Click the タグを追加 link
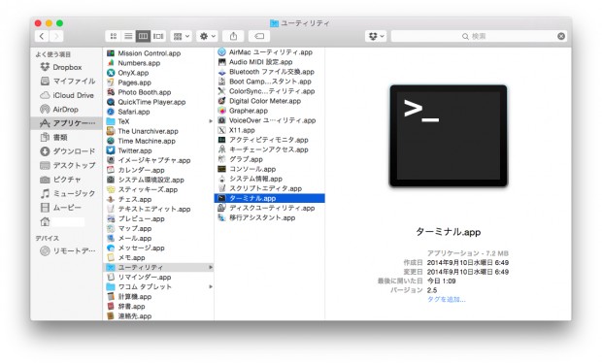 pos(446,300)
